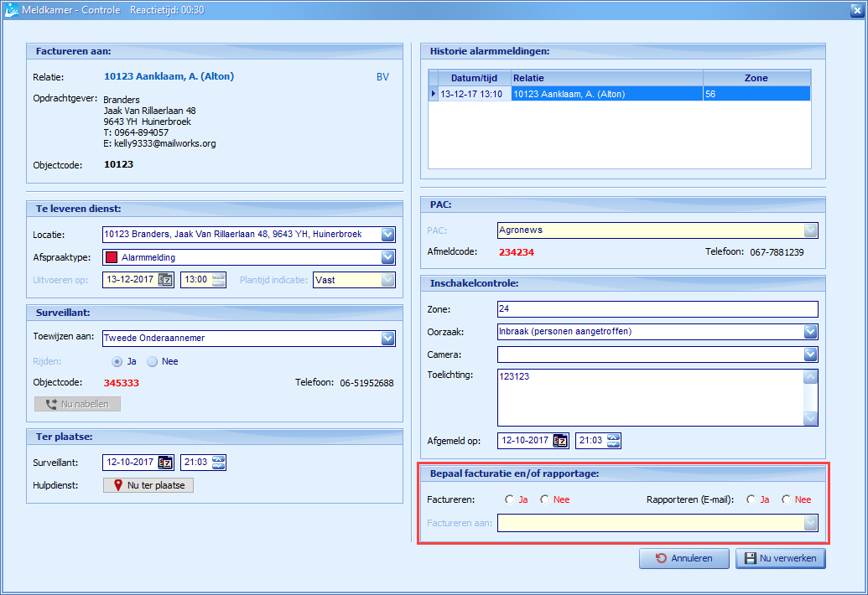
Task: Expand the Oorzaak dropdown
Action: [810, 332]
